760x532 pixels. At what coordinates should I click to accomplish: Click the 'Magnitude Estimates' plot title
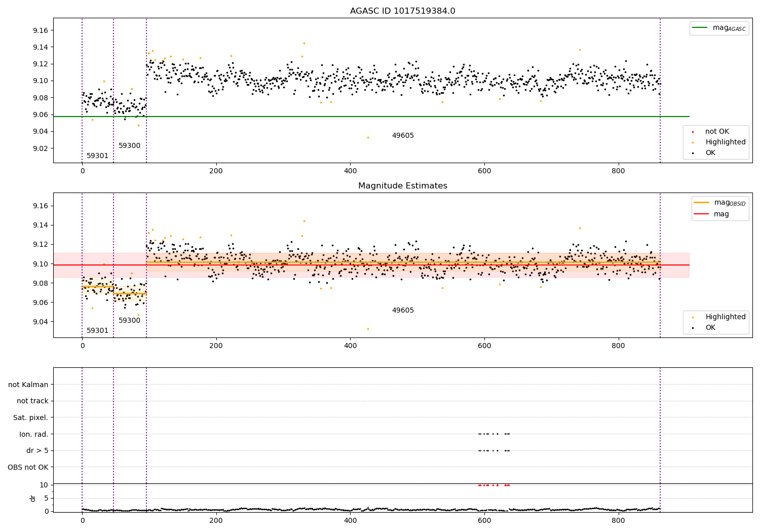pyautogui.click(x=402, y=186)
